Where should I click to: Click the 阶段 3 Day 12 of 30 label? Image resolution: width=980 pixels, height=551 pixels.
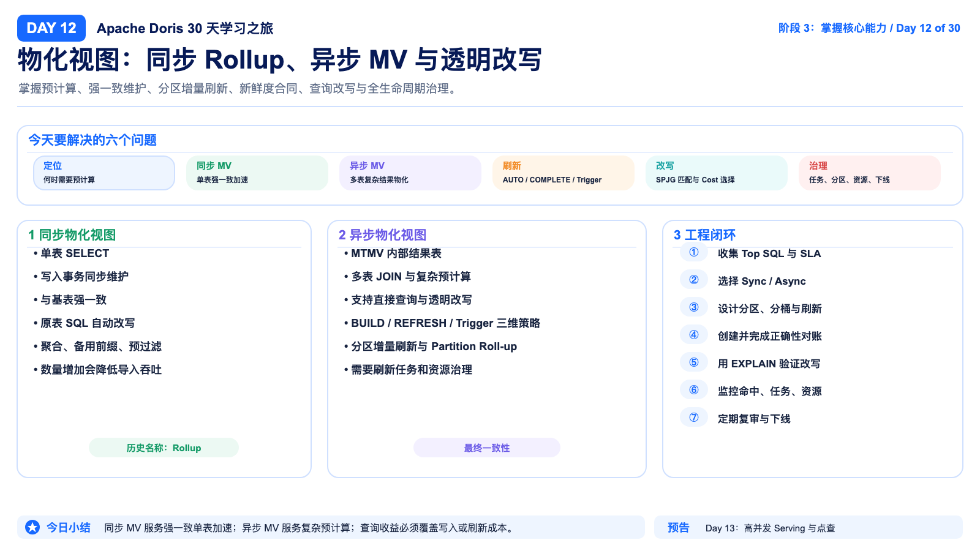[x=869, y=28]
